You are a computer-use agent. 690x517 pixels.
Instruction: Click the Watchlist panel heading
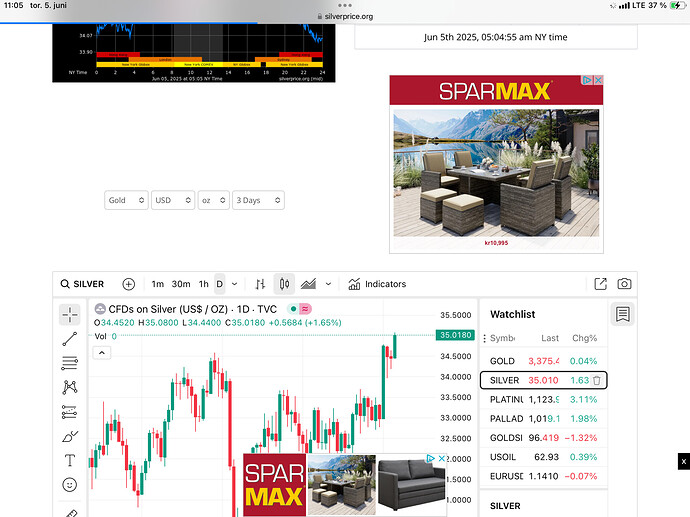513,314
